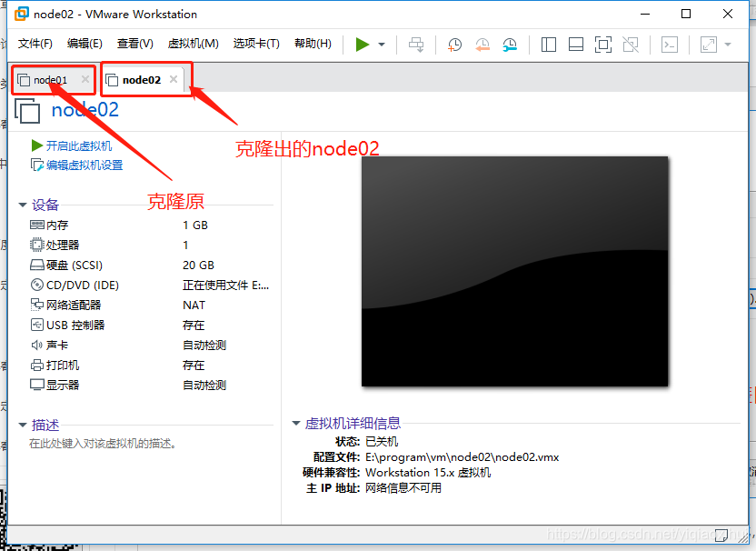
Task: Click the VMware Workstation title bar logo
Action: tap(22, 14)
